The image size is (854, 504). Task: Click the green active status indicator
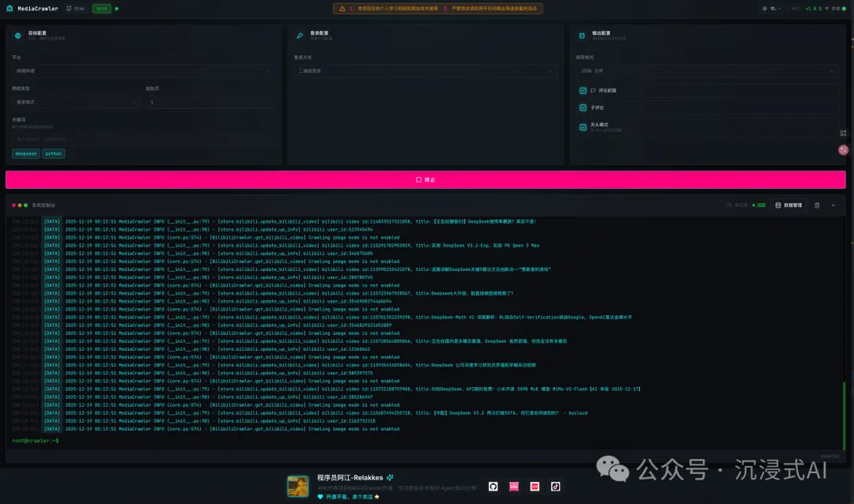click(758, 205)
